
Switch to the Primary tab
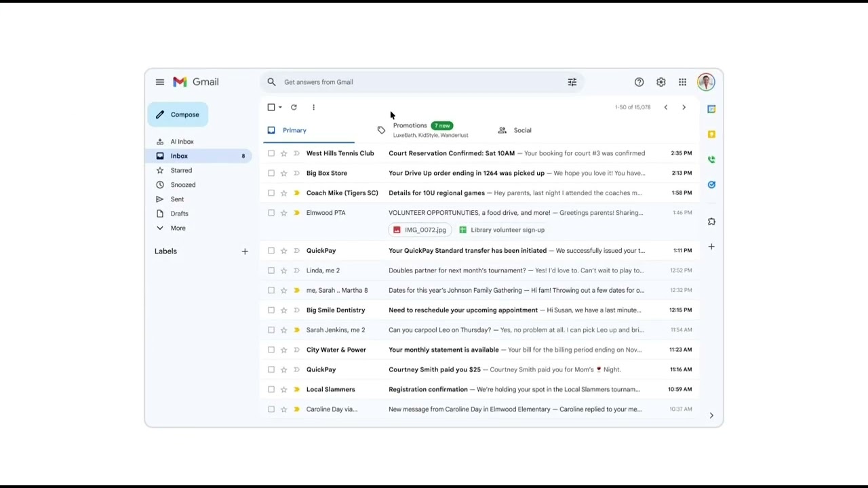tap(309, 130)
